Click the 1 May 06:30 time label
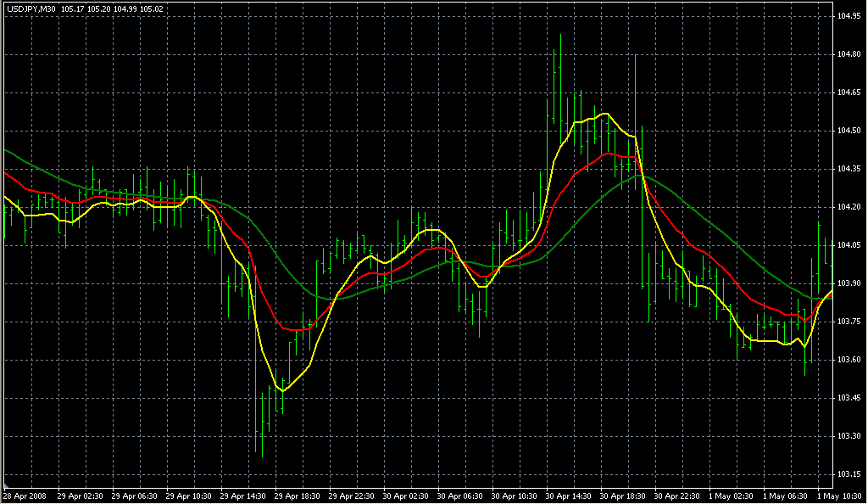This screenshot has width=868, height=504. point(784,496)
